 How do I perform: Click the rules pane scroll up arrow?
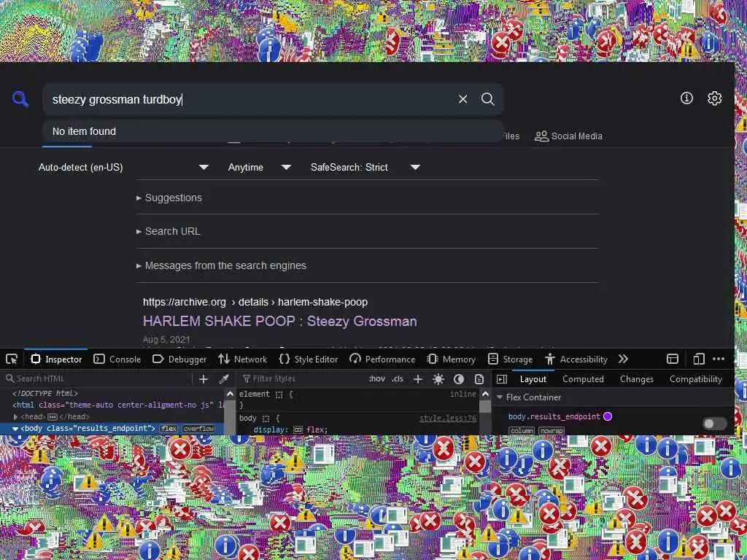(485, 394)
